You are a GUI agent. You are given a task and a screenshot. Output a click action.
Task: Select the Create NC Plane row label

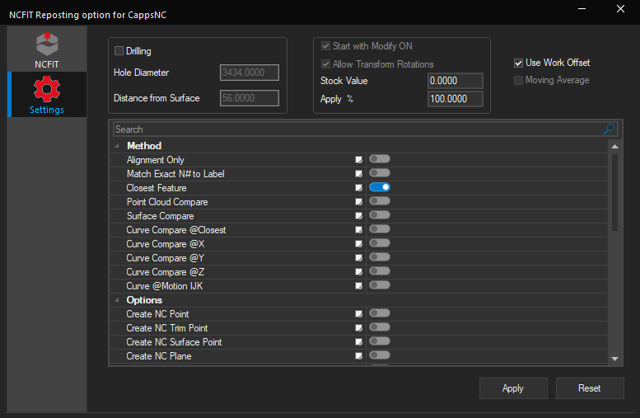(159, 356)
